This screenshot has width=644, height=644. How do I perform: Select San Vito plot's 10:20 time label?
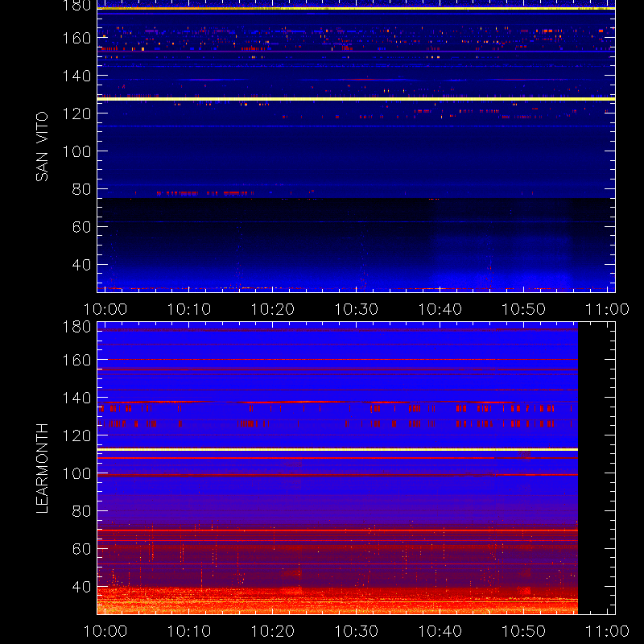(x=273, y=309)
